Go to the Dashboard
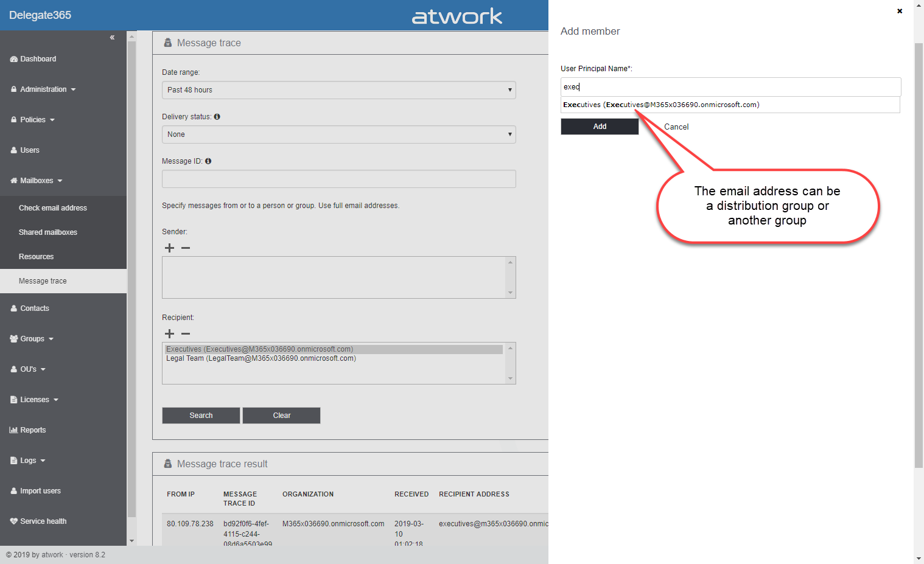Image resolution: width=924 pixels, height=564 pixels. click(38, 59)
